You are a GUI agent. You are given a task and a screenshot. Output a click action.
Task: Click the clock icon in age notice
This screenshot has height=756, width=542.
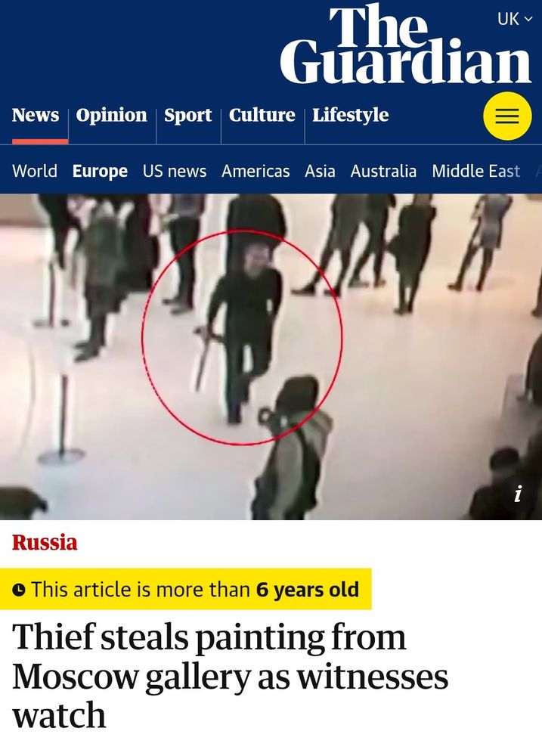click(19, 590)
